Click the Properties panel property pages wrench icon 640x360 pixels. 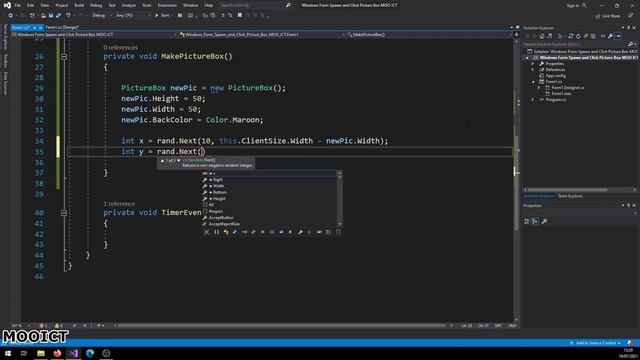point(544,221)
